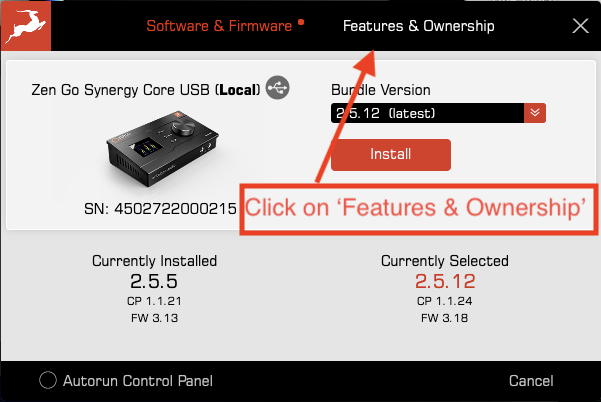601x402 pixels.
Task: Switch to the Software & Firmware tab
Action: pos(219,26)
